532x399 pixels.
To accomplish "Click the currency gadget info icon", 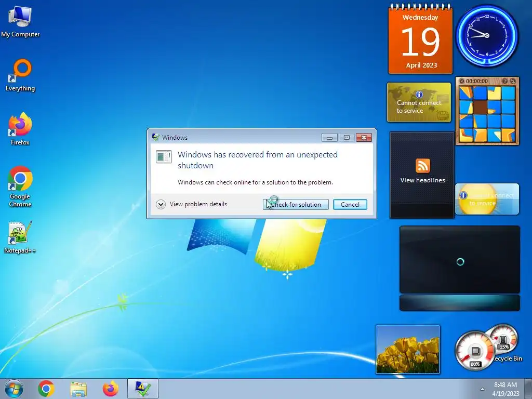I will point(419,95).
